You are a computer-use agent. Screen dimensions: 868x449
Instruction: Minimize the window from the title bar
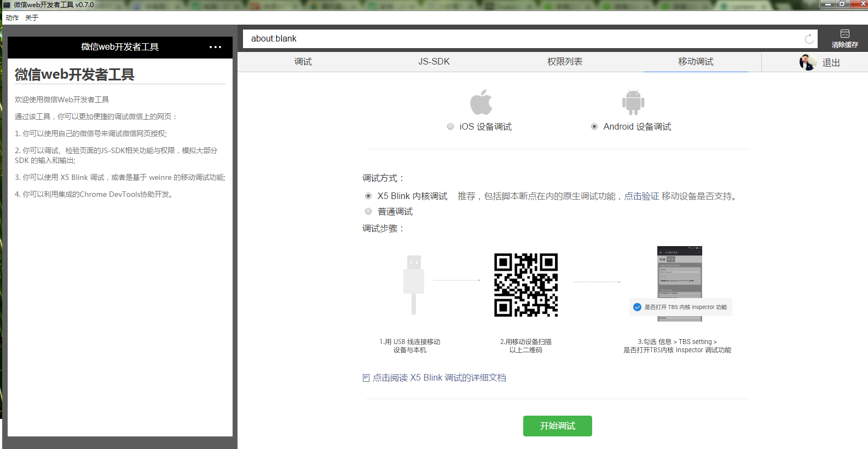click(828, 4)
